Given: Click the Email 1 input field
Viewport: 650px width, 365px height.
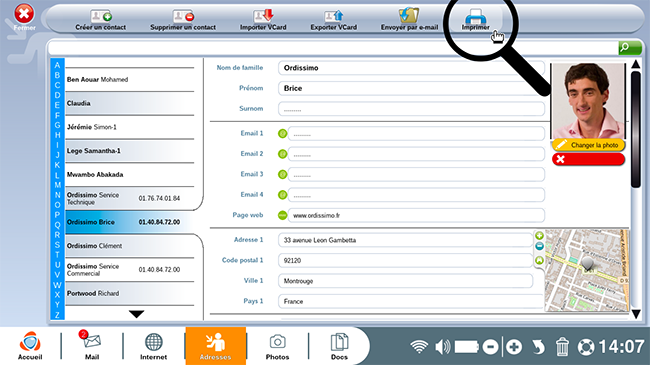Looking at the screenshot, I should tap(416, 134).
